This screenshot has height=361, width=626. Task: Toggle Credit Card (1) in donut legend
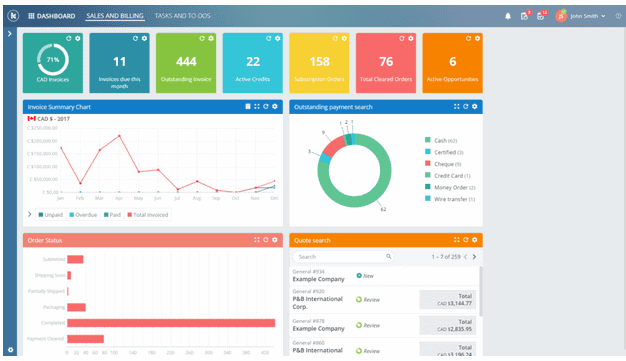[x=448, y=176]
